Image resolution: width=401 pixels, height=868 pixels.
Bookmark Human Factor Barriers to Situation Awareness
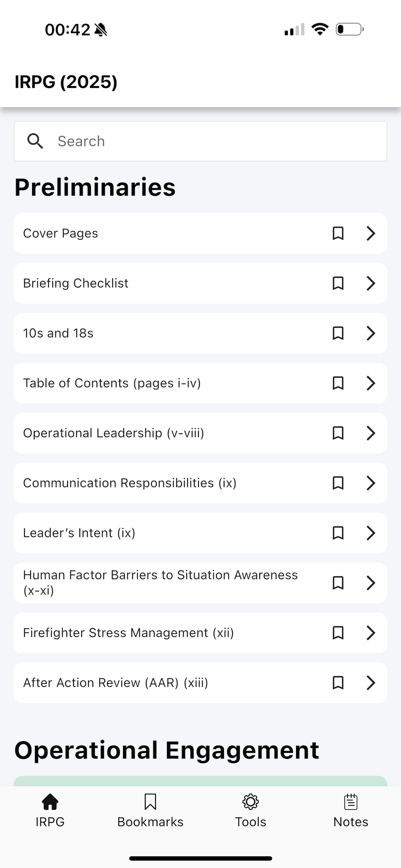pos(338,583)
